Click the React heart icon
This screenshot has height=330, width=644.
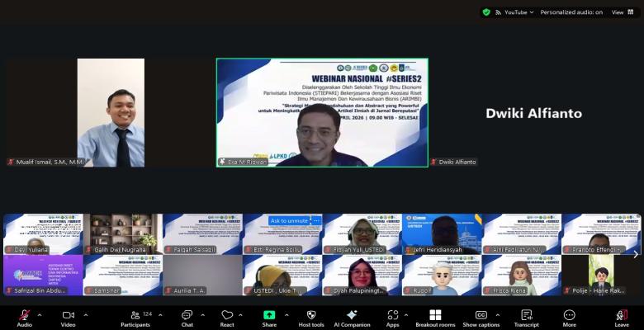point(227,318)
